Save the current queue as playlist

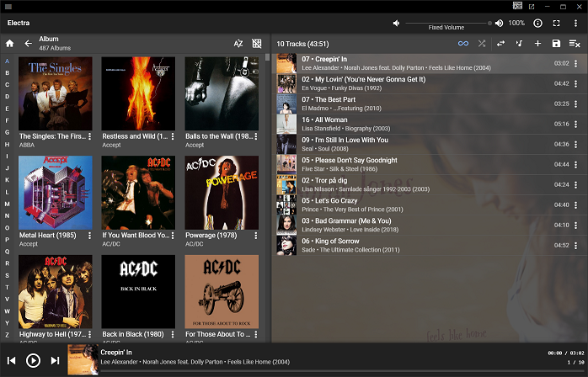click(x=556, y=44)
